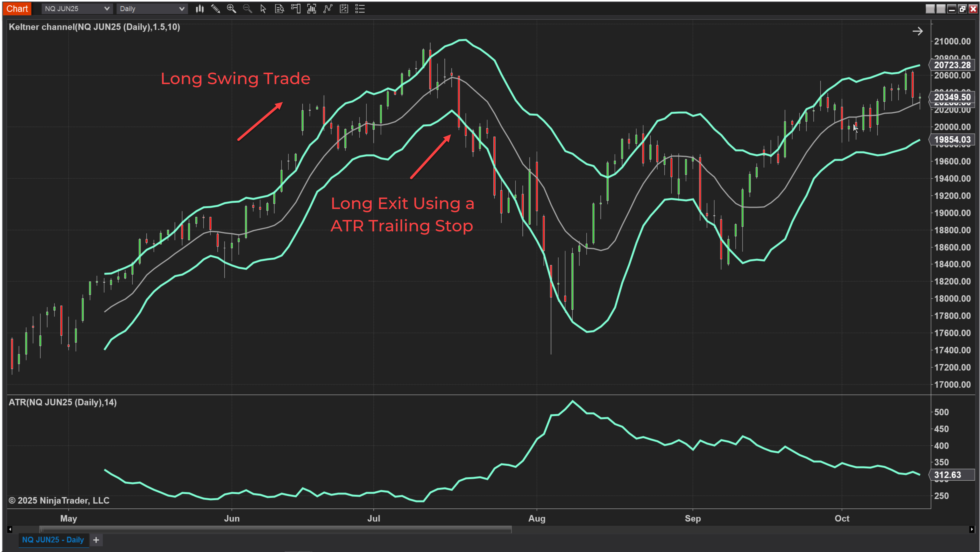Viewport: 980px width, 552px height.
Task: Restore down the chart window
Action: click(962, 9)
